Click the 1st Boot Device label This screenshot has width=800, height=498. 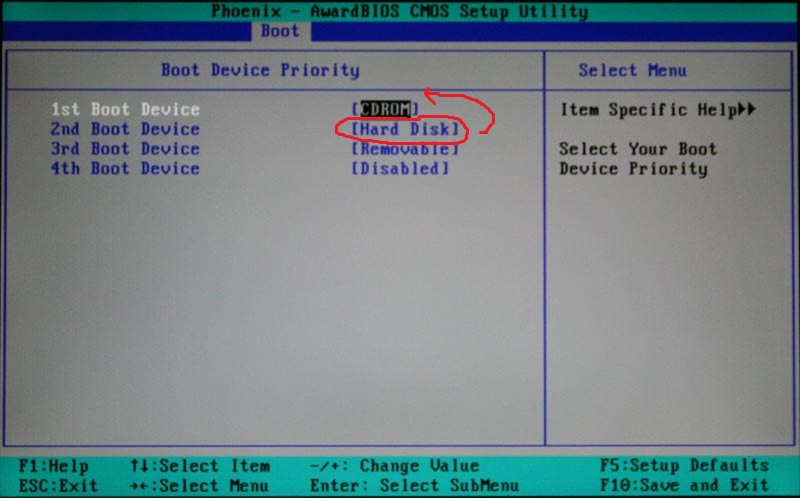(x=126, y=109)
